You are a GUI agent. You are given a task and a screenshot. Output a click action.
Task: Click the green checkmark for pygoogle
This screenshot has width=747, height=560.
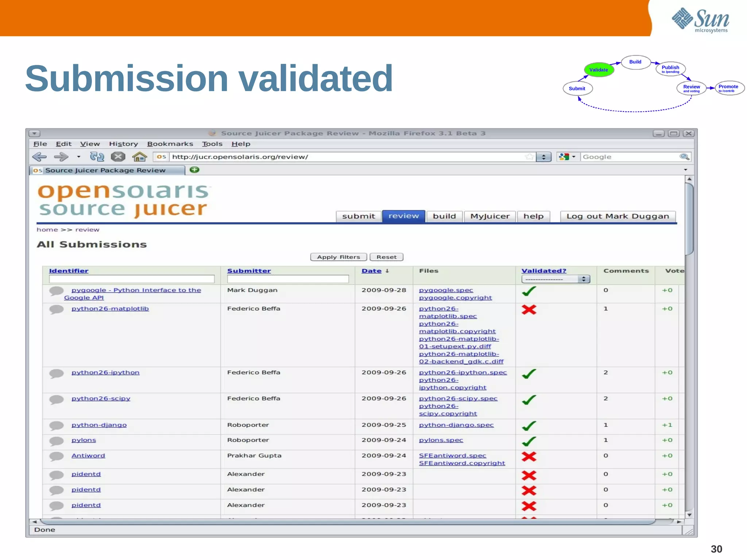529,291
